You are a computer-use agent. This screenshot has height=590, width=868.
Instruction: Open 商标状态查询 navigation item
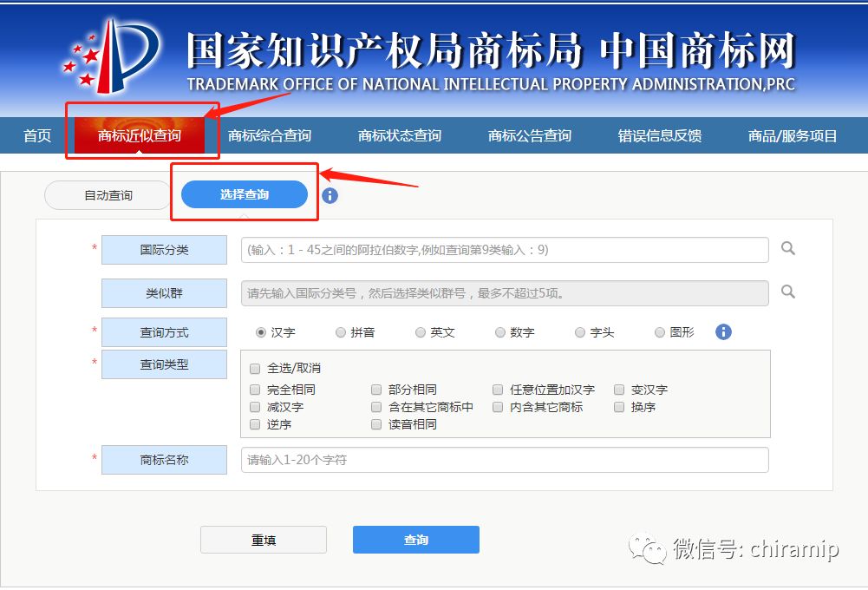(400, 135)
